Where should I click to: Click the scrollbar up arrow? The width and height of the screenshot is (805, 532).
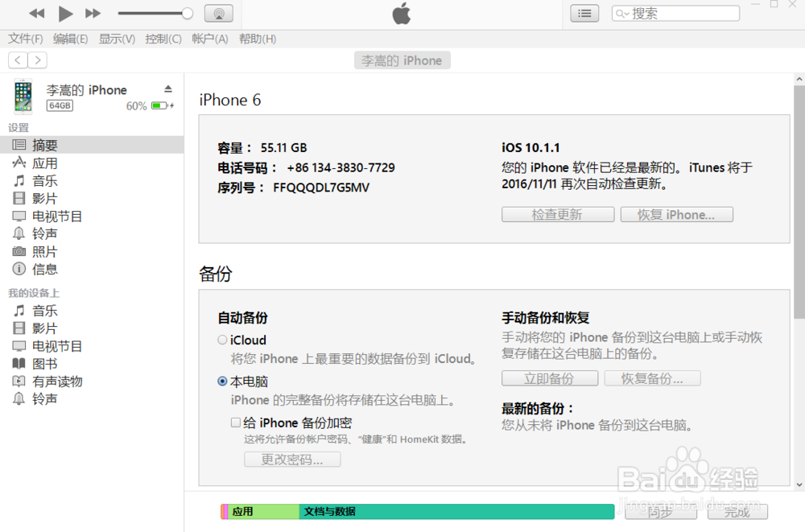799,79
